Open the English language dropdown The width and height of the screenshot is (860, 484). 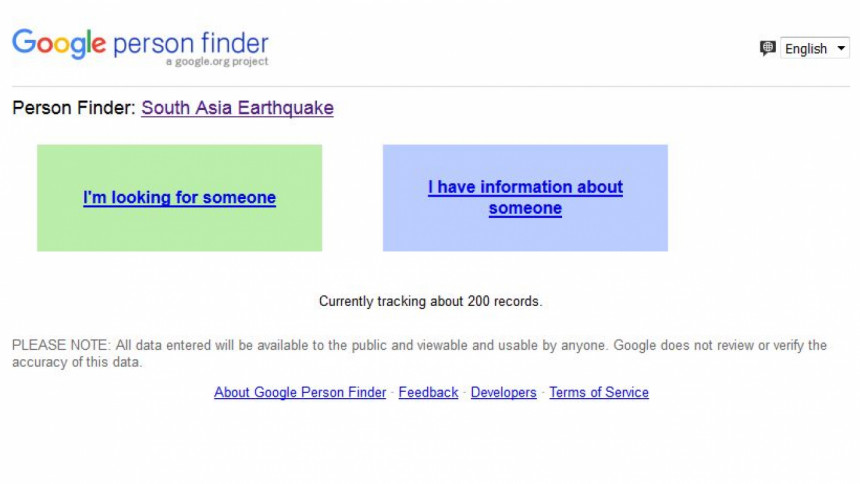(x=814, y=48)
